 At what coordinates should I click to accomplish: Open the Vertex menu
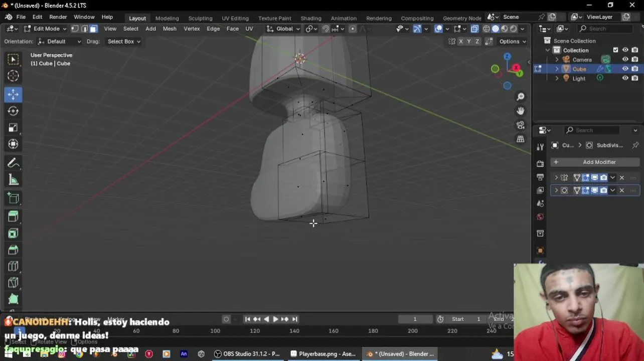point(192,29)
